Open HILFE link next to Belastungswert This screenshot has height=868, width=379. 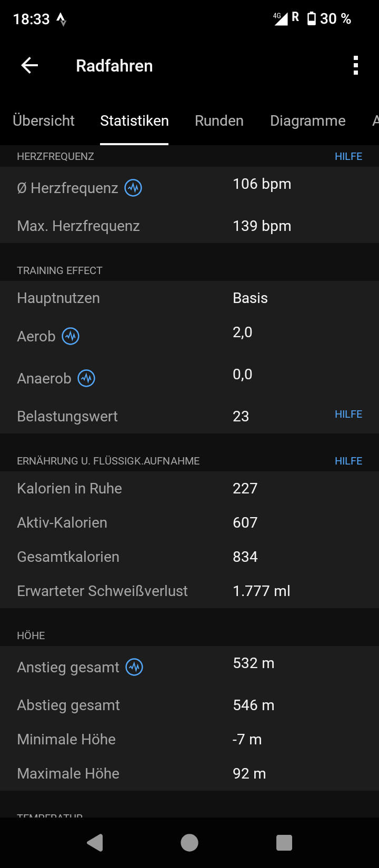(x=348, y=414)
